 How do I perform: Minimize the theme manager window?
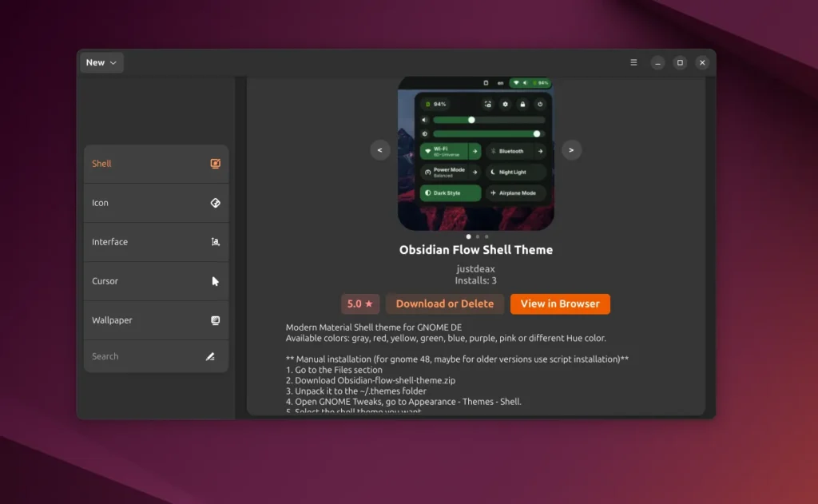point(657,62)
